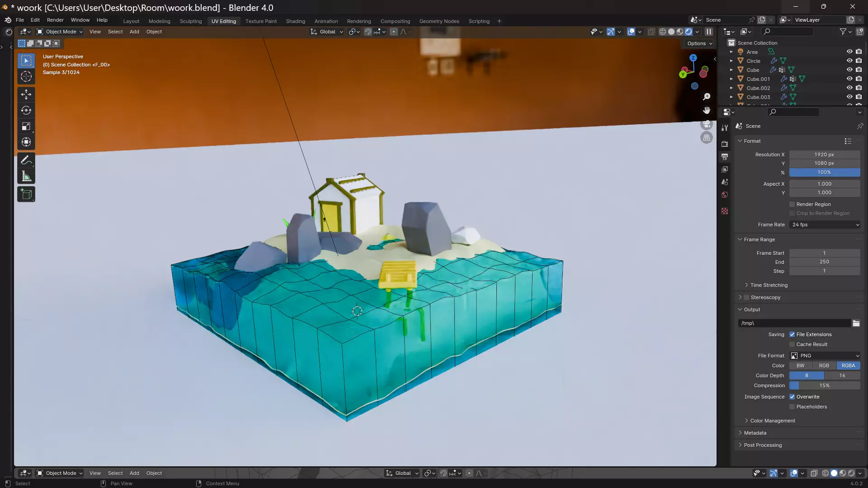Select the Scale tool
The height and width of the screenshot is (488, 868).
point(26,126)
